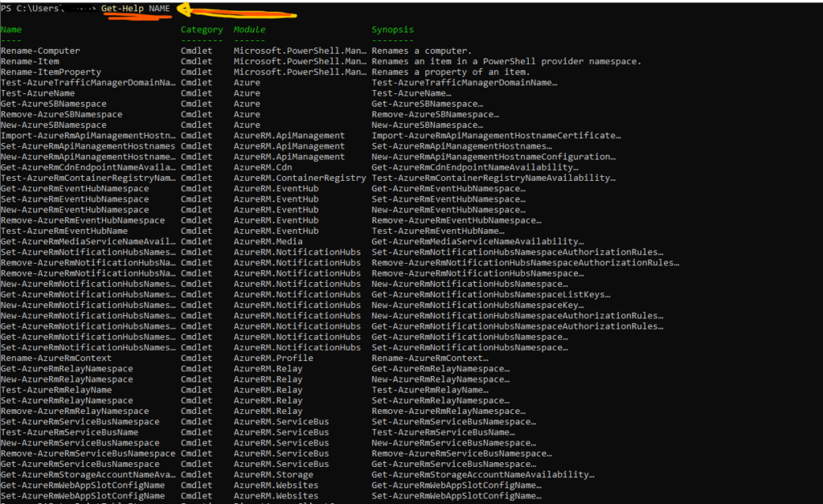
Task: Click "New-AzureRmServiceBusNamespace…" in the Synopsis column
Action: click(x=453, y=443)
